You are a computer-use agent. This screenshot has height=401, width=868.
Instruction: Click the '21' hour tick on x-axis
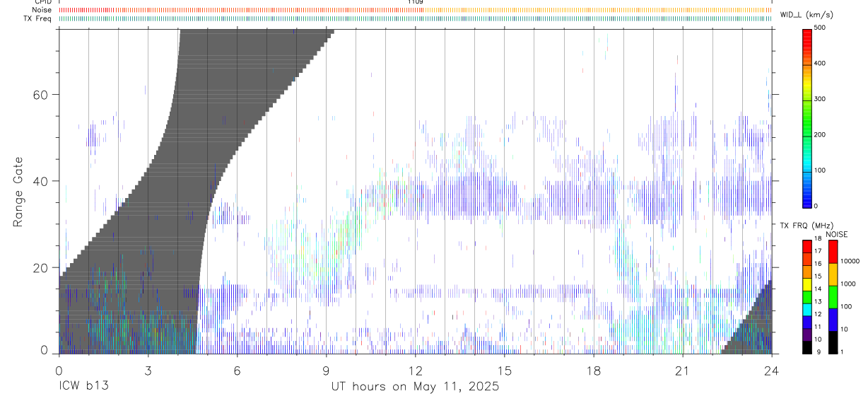682,370
